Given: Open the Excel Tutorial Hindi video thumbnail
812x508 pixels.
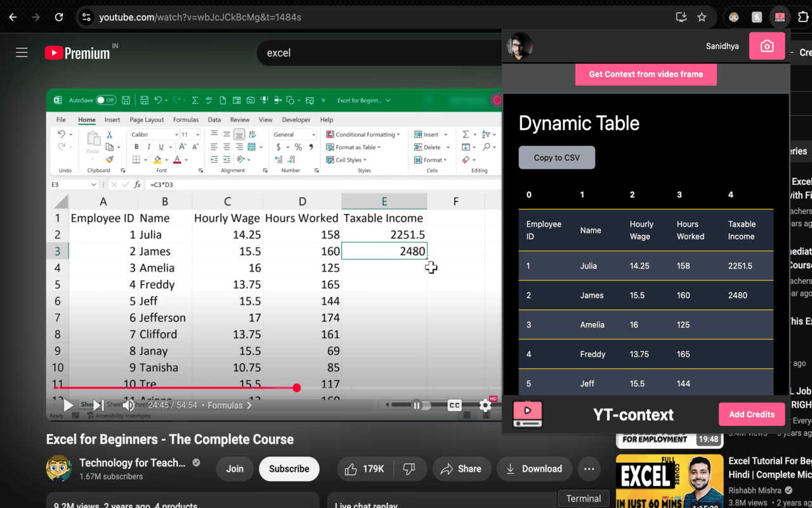Looking at the screenshot, I should [669, 481].
